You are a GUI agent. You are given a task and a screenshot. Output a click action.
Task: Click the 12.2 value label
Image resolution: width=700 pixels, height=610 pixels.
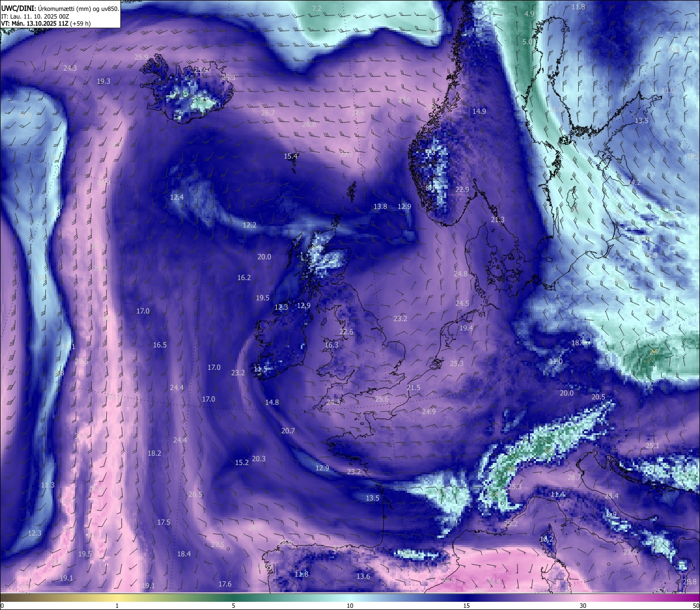249,225
